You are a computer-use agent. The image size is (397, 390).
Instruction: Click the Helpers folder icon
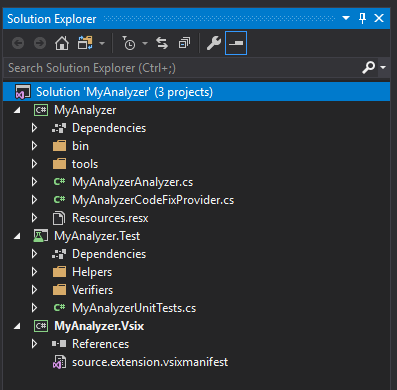tap(59, 272)
